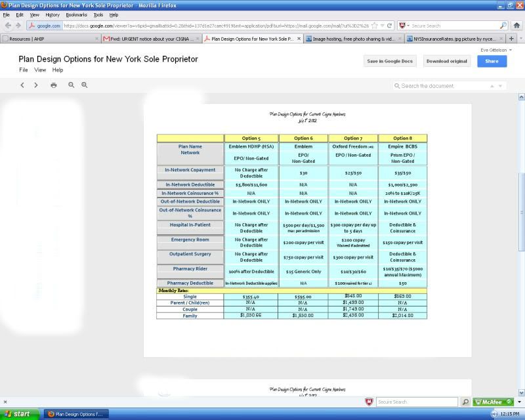Click the Pharmacy Rider row label

click(190, 268)
